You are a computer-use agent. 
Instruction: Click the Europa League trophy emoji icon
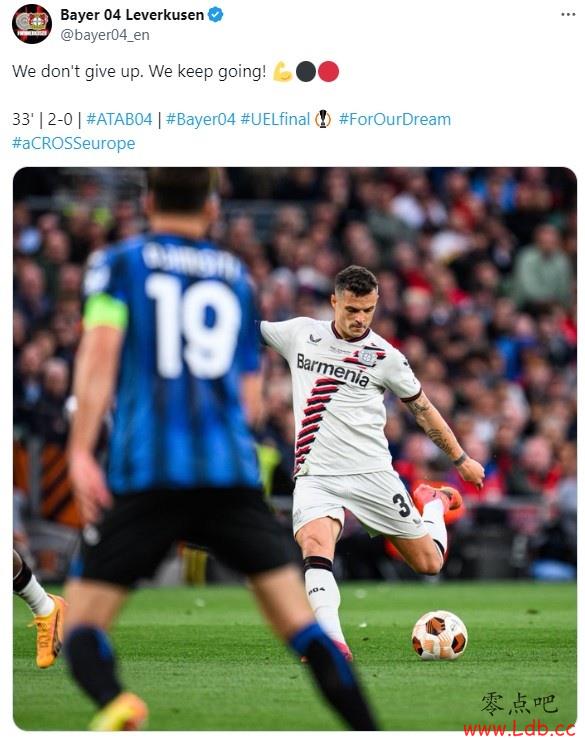pyautogui.click(x=323, y=119)
